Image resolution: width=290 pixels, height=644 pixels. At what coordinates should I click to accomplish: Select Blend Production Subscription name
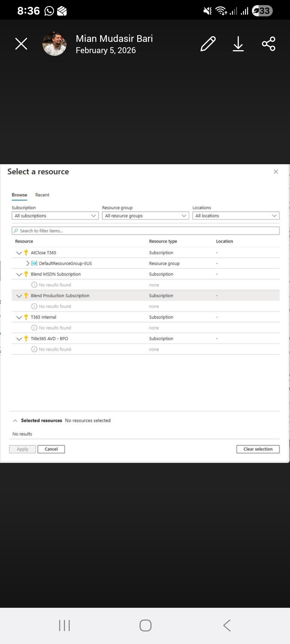tap(60, 296)
